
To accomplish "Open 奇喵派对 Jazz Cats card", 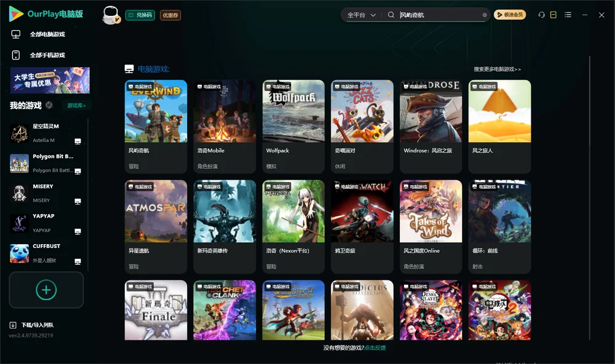I will (362, 126).
